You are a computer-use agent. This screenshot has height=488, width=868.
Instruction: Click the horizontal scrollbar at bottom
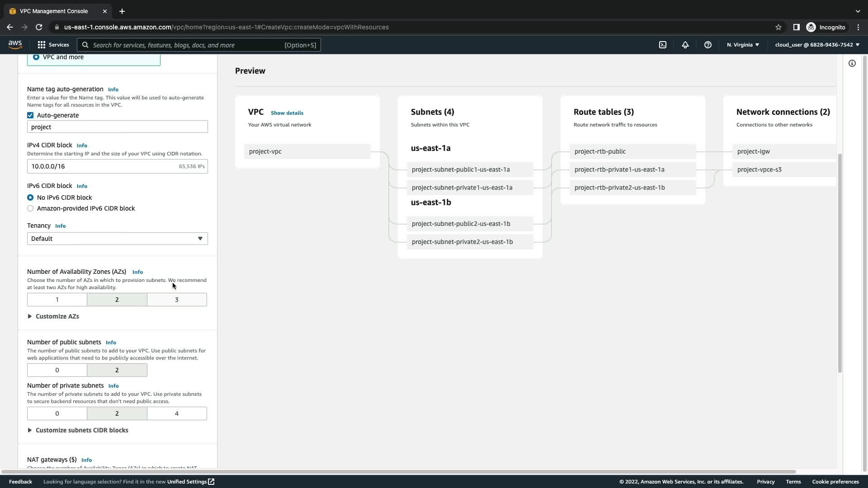398,472
